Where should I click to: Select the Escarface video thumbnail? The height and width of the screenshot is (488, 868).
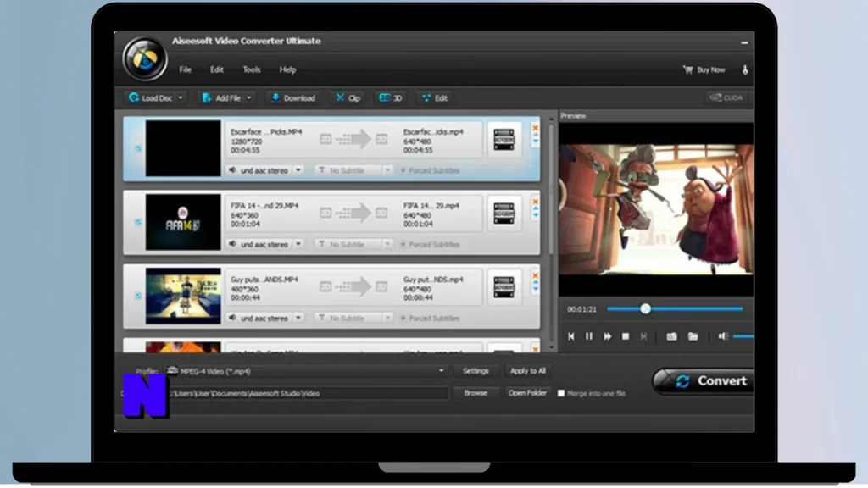pyautogui.click(x=183, y=148)
